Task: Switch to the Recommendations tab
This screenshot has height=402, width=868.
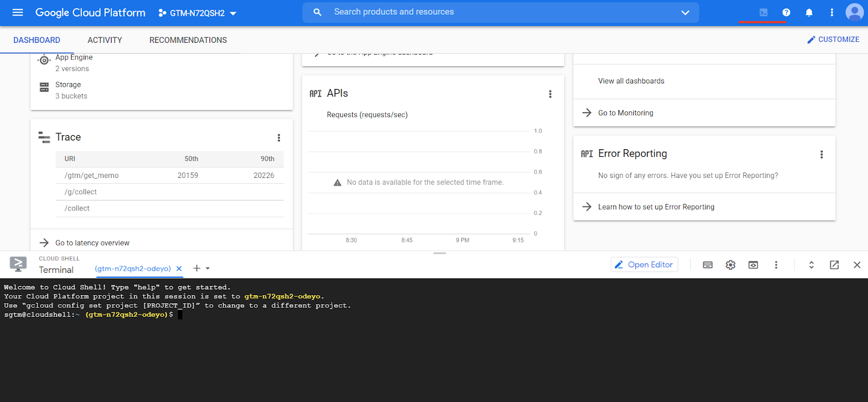Action: click(188, 40)
